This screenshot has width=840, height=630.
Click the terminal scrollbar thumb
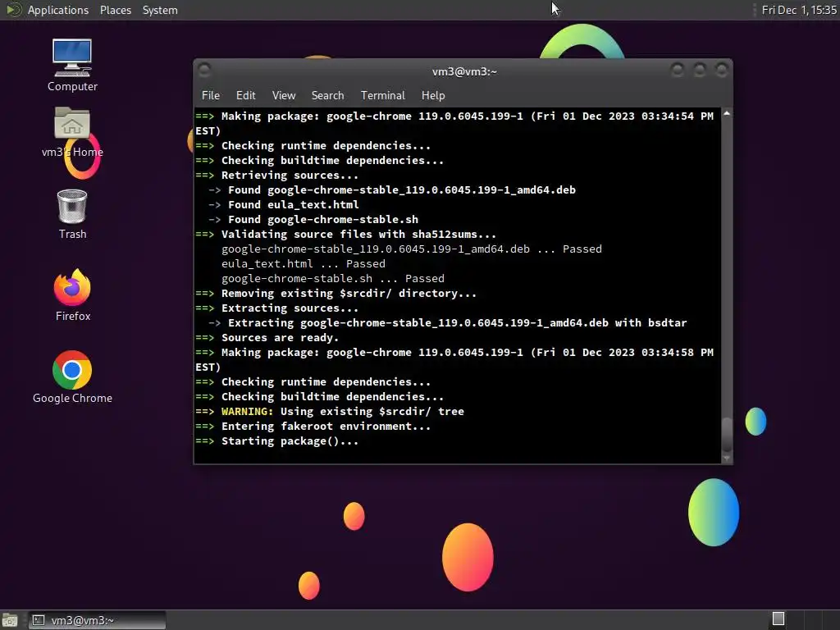[x=727, y=435]
